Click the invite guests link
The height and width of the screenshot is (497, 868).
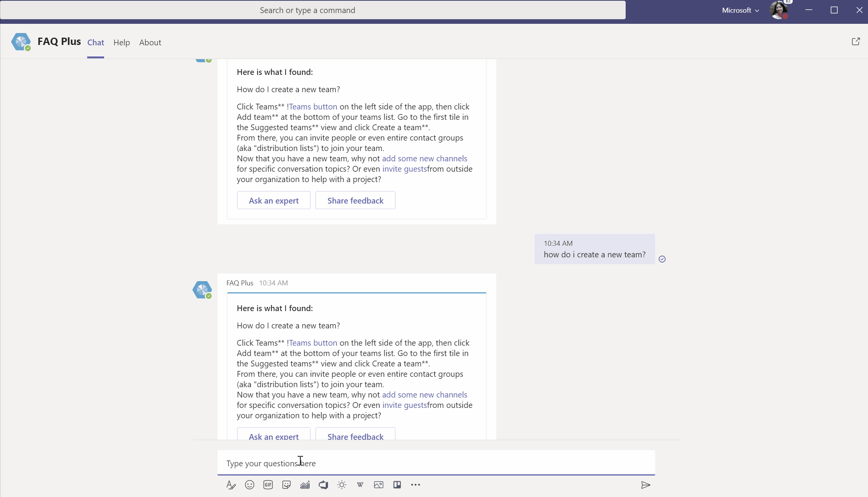pos(404,405)
